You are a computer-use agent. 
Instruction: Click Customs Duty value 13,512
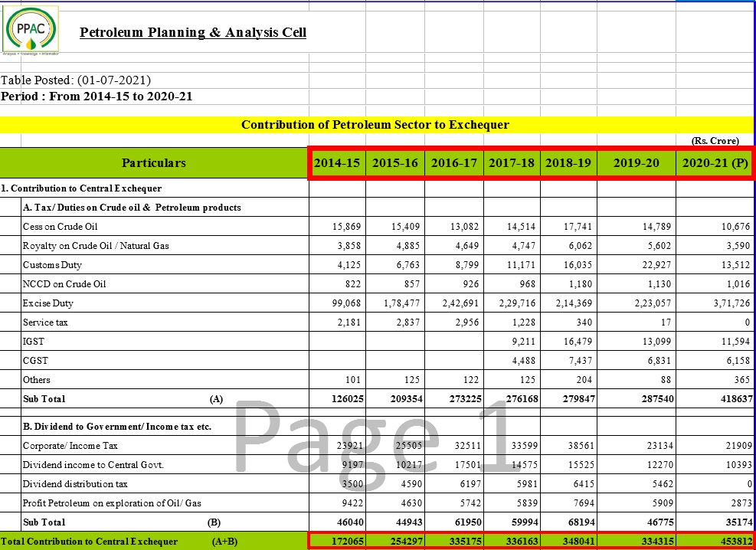(x=736, y=265)
